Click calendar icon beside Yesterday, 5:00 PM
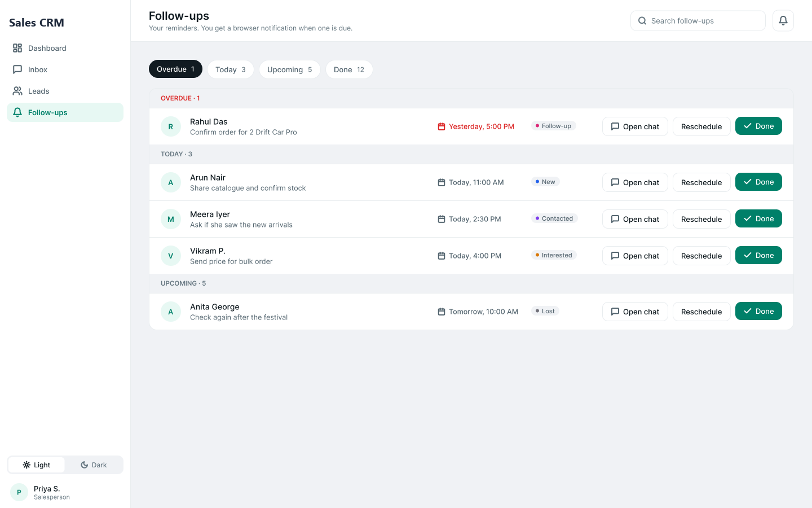The height and width of the screenshot is (508, 812). pos(442,126)
